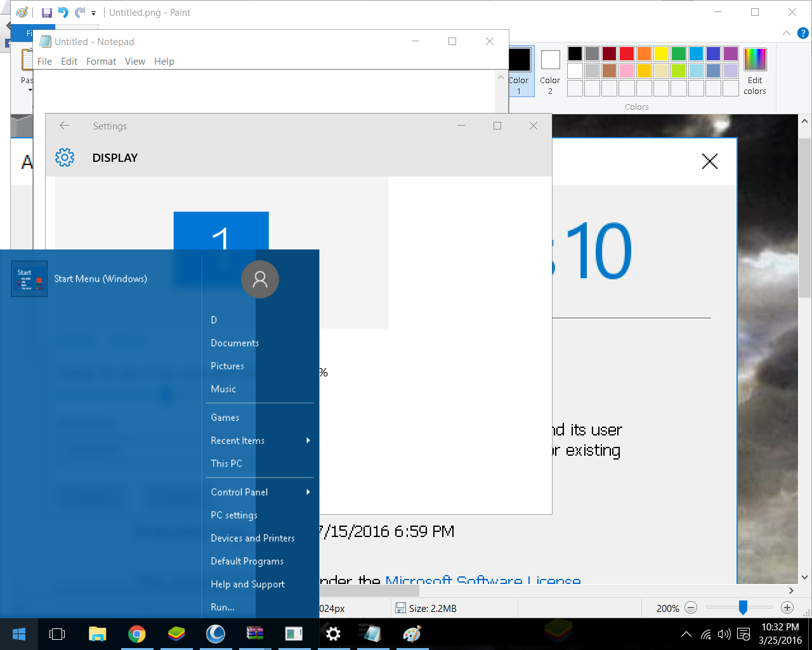The height and width of the screenshot is (650, 812).
Task: Click the user account avatar in Start menu
Action: click(x=260, y=279)
